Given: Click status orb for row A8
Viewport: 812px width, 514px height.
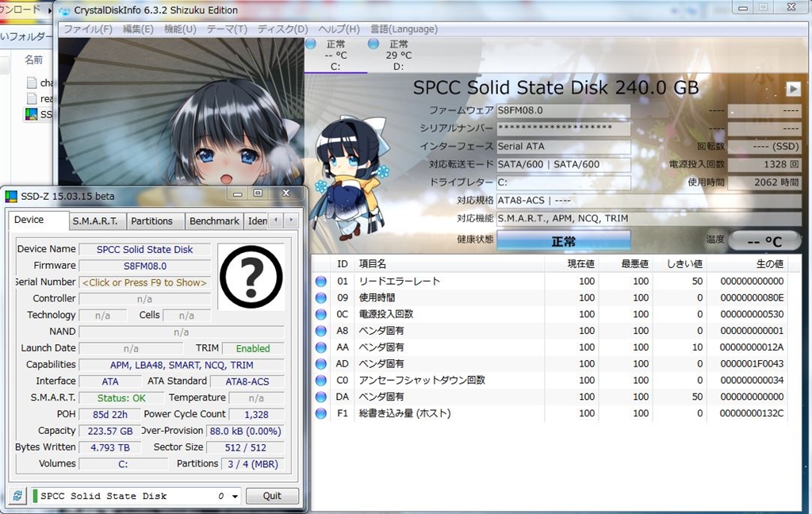Looking at the screenshot, I should pyautogui.click(x=321, y=331).
